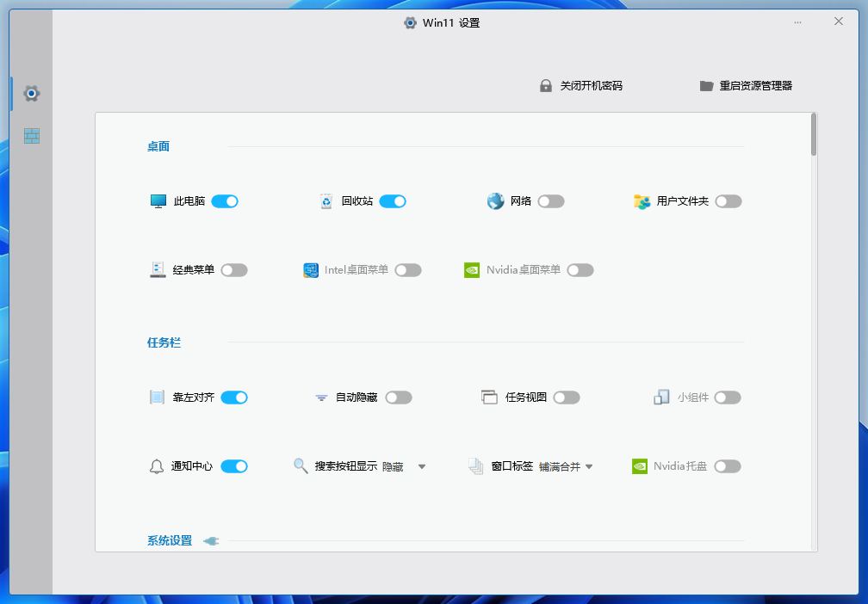Disable the 此电脑 desktop toggle
The width and height of the screenshot is (868, 604).
[x=225, y=201]
